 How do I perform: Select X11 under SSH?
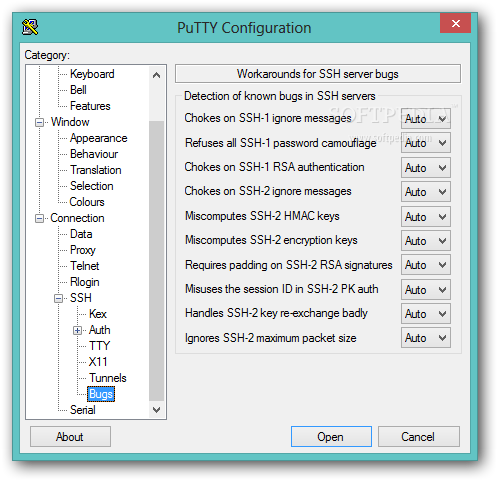pyautogui.click(x=98, y=362)
